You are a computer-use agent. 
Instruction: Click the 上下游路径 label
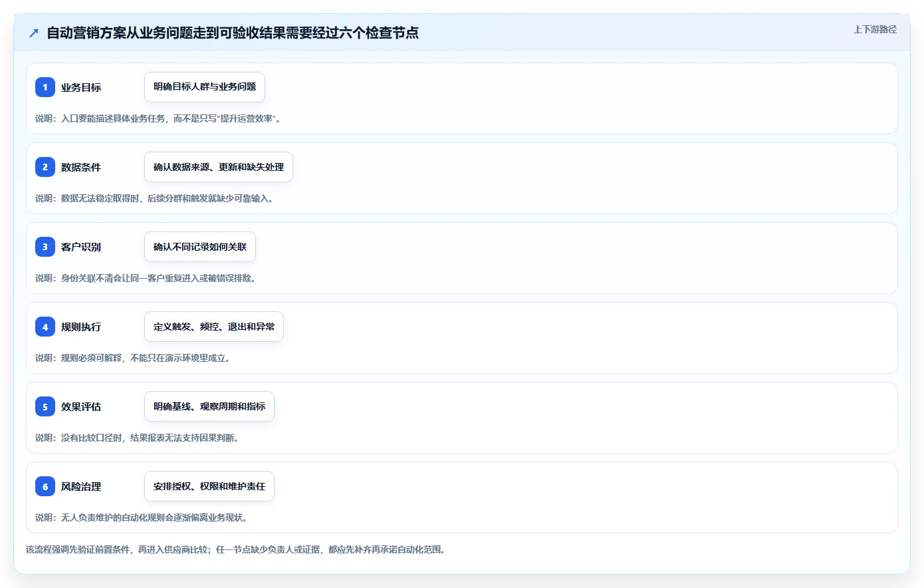click(875, 29)
